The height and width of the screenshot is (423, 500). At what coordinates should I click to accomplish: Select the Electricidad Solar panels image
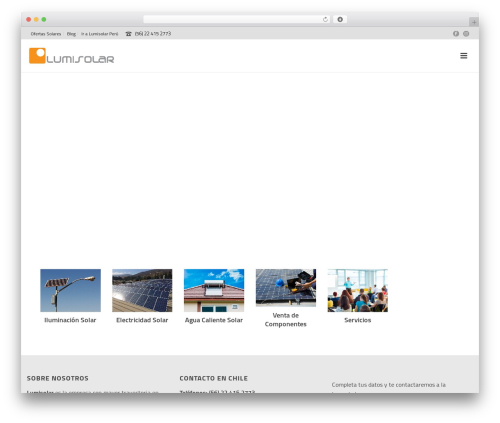(142, 290)
